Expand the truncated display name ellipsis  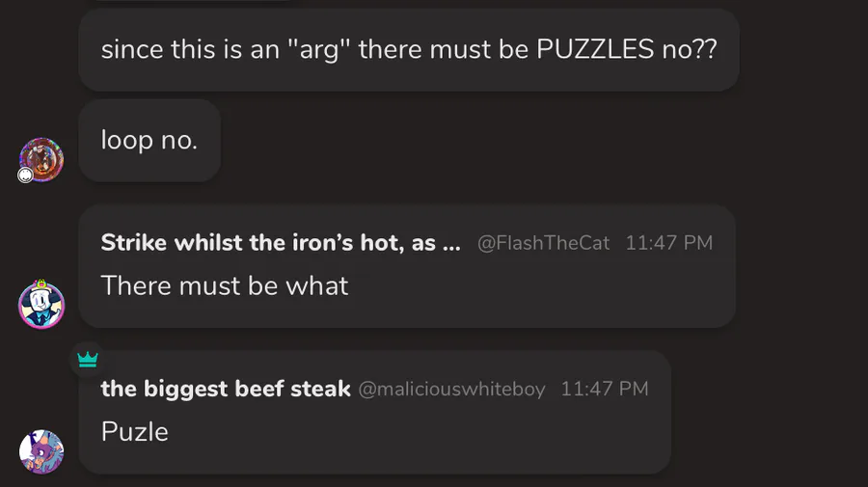pos(450,243)
